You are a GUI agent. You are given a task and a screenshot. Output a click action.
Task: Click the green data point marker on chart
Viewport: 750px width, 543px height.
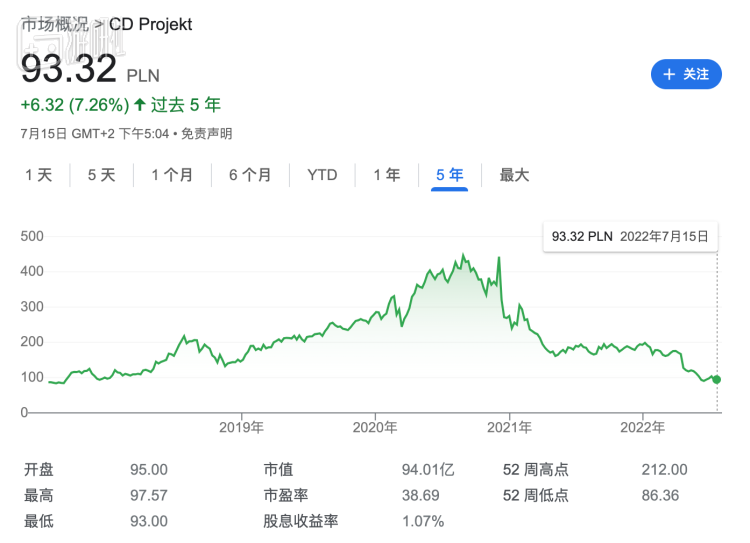coord(716,379)
